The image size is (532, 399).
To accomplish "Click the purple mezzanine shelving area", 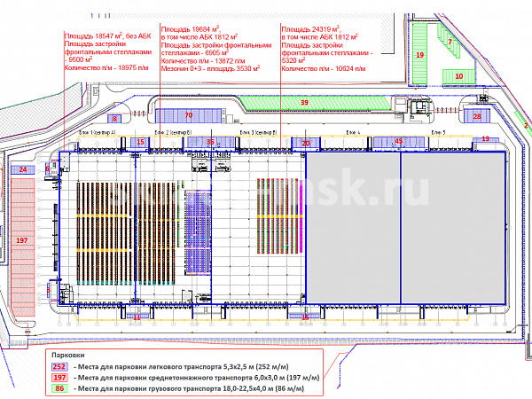I will (x=198, y=232).
